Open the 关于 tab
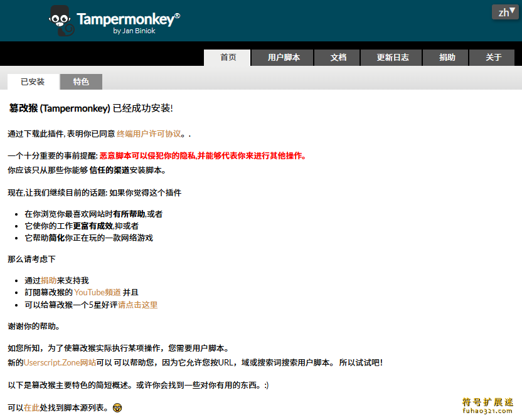Image resolution: width=522 pixels, height=420 pixels. click(492, 58)
